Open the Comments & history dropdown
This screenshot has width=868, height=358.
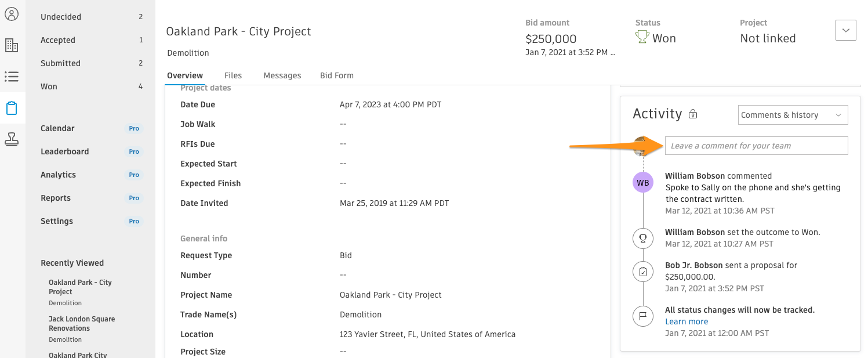(793, 115)
